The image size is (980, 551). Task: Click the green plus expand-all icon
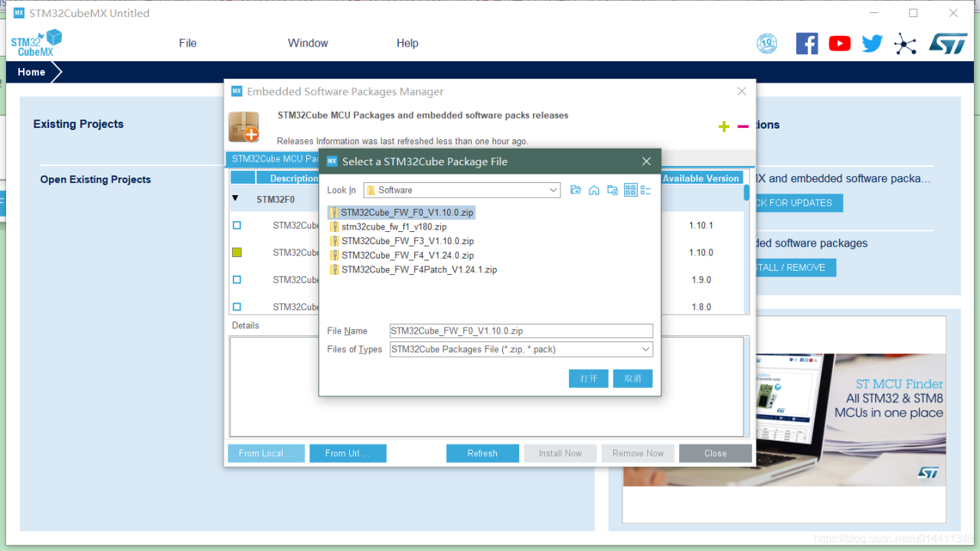pos(724,126)
